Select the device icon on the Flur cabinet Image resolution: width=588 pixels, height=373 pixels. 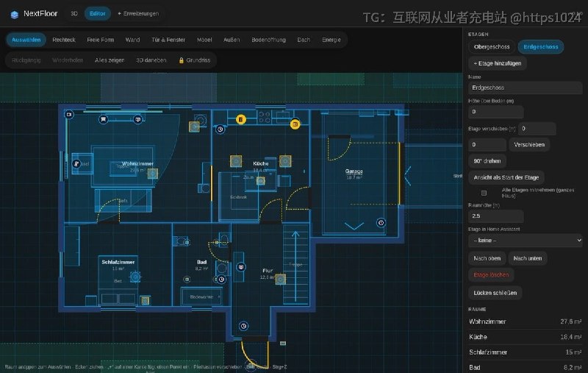(x=241, y=267)
